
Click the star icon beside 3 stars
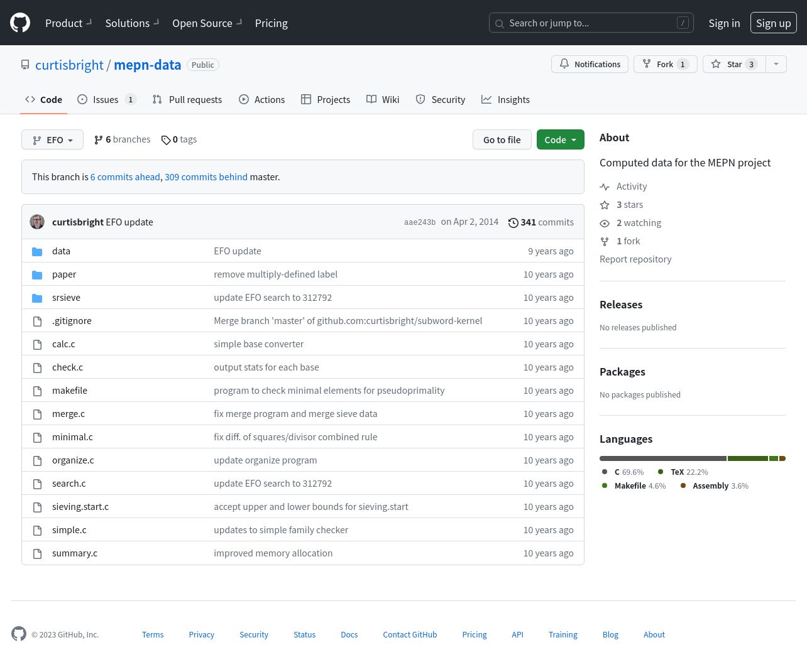tap(605, 205)
